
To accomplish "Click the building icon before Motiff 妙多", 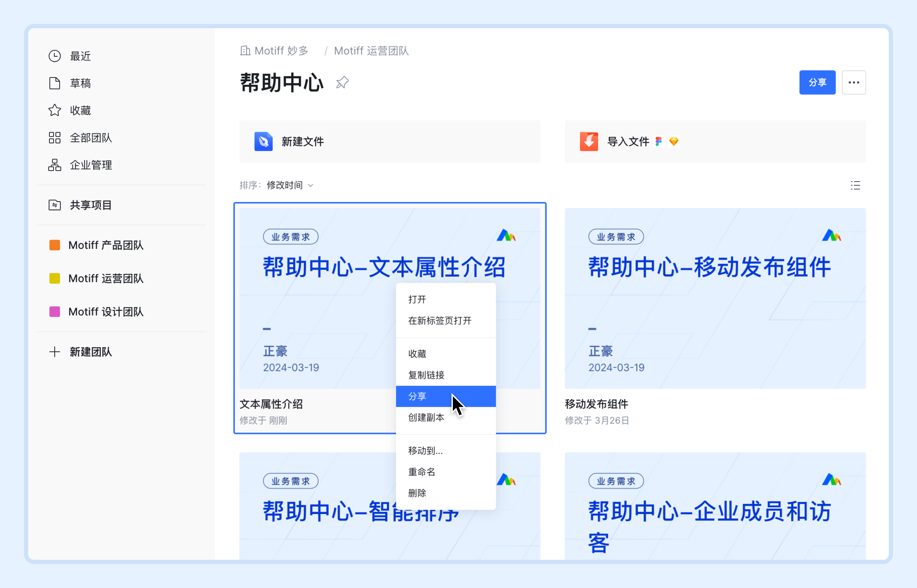I will (x=245, y=50).
